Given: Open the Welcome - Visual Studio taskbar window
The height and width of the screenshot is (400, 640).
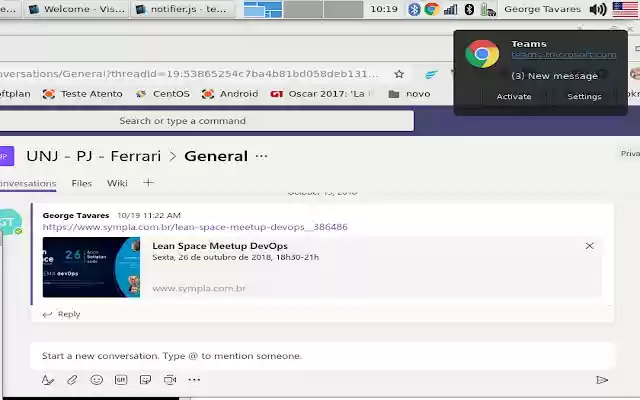Looking at the screenshot, I should click(x=77, y=9).
